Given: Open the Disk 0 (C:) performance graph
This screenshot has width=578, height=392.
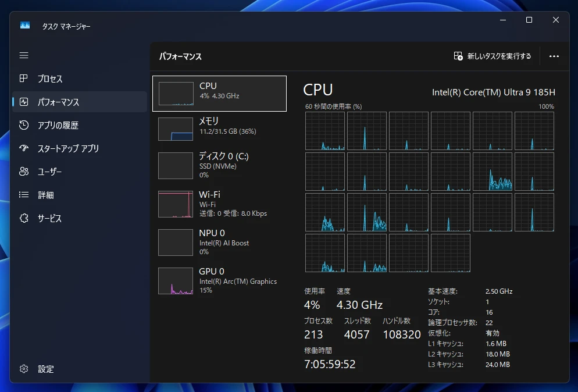Looking at the screenshot, I should click(219, 165).
